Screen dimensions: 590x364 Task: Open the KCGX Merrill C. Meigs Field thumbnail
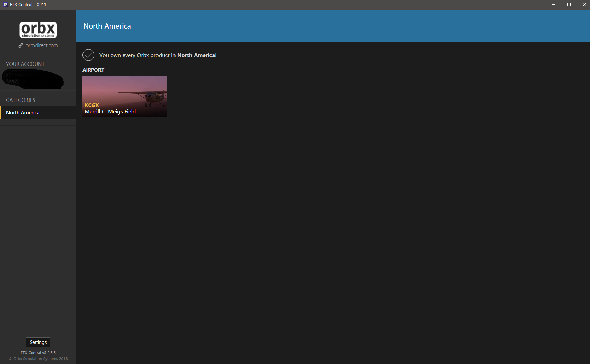pyautogui.click(x=125, y=96)
